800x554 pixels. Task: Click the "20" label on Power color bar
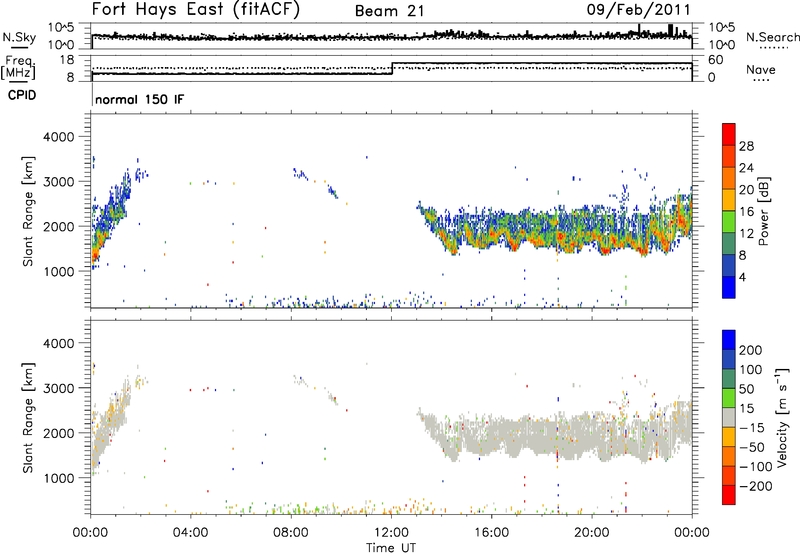point(746,190)
